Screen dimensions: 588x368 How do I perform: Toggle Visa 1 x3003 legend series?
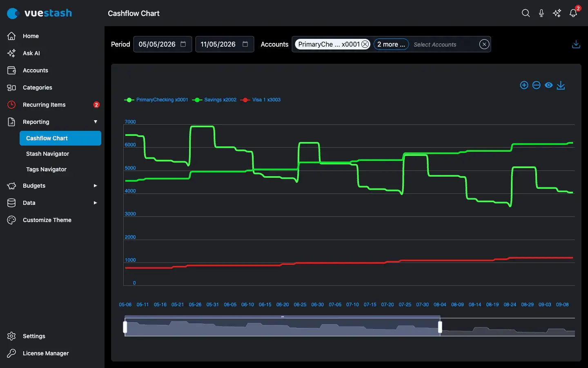pyautogui.click(x=261, y=100)
